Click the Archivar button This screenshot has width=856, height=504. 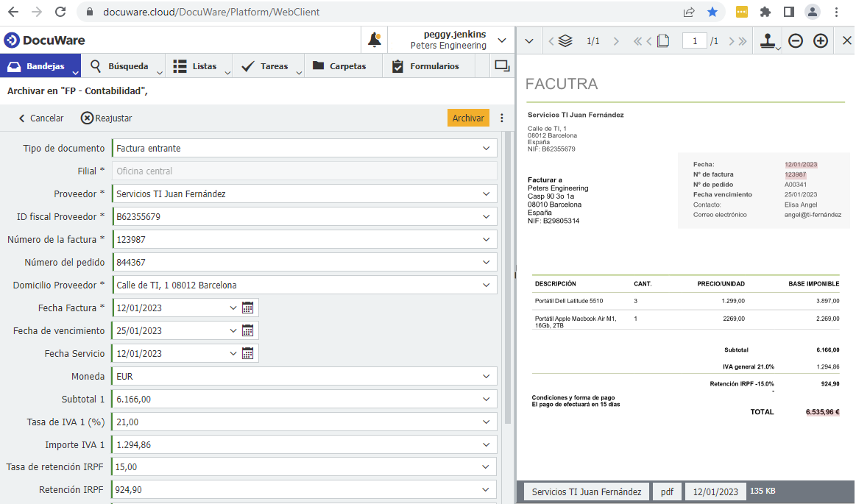coord(468,118)
